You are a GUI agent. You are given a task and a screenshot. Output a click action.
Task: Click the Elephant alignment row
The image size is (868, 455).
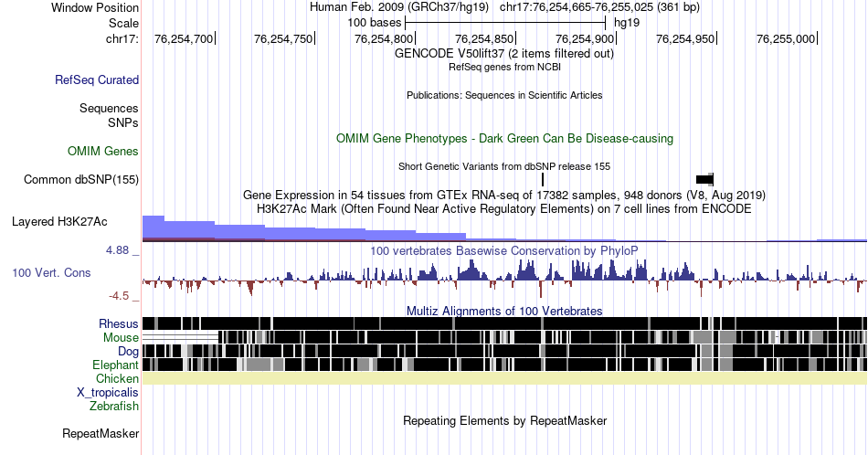click(504, 365)
